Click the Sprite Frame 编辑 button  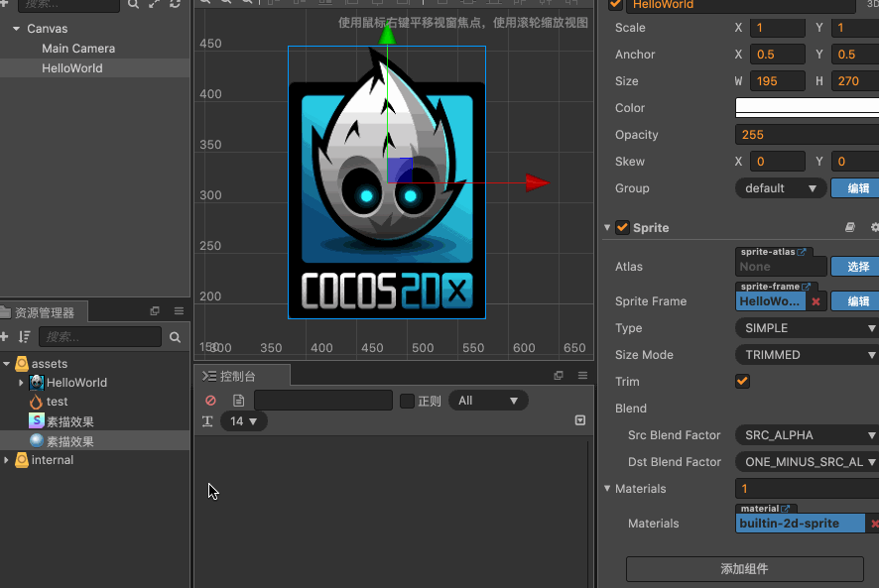pyautogui.click(x=855, y=301)
